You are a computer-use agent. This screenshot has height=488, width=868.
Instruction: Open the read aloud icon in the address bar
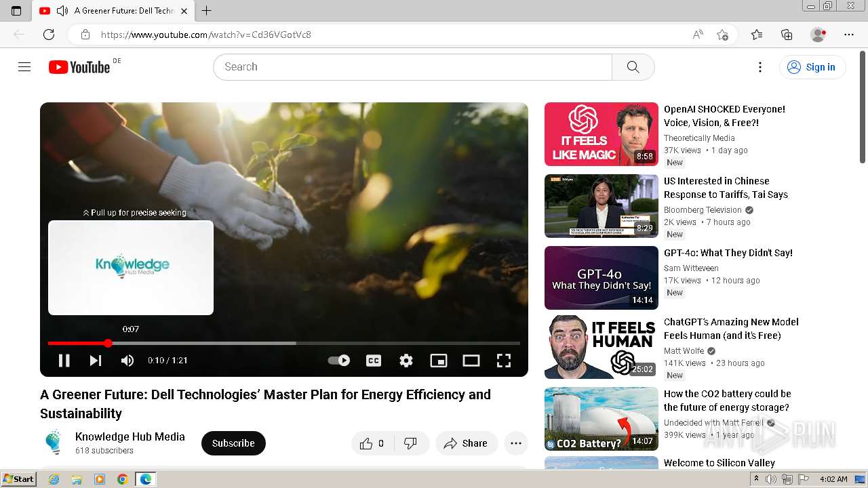(698, 35)
